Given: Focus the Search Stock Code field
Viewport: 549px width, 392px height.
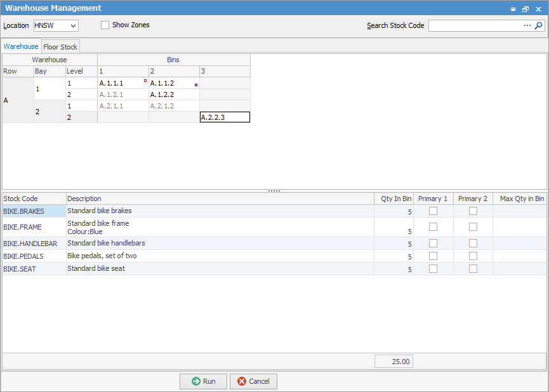Looking at the screenshot, I should [475, 26].
